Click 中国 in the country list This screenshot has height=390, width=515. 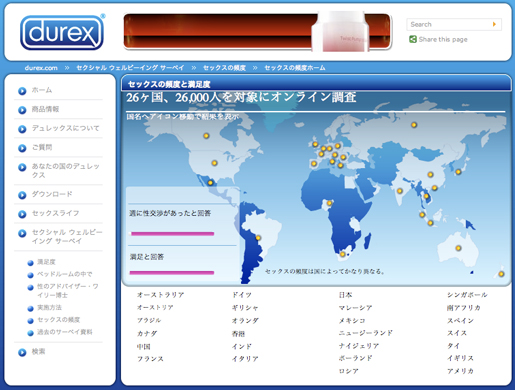click(x=143, y=347)
